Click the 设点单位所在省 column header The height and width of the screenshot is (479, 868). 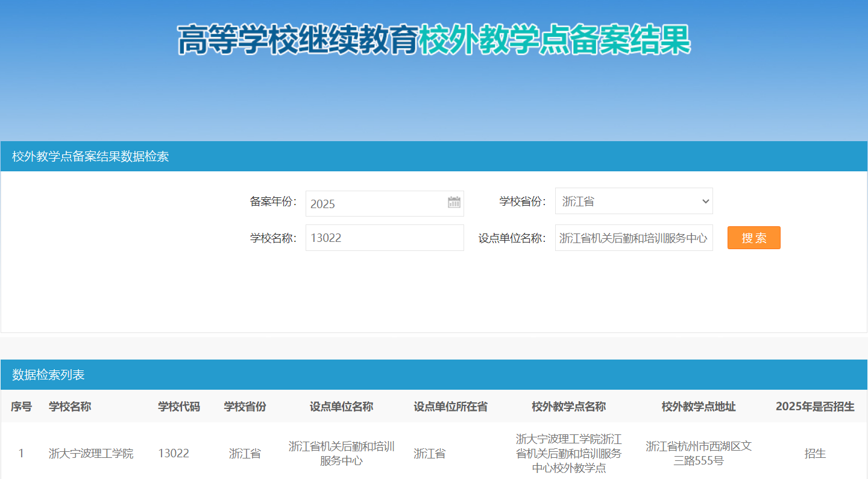click(450, 407)
